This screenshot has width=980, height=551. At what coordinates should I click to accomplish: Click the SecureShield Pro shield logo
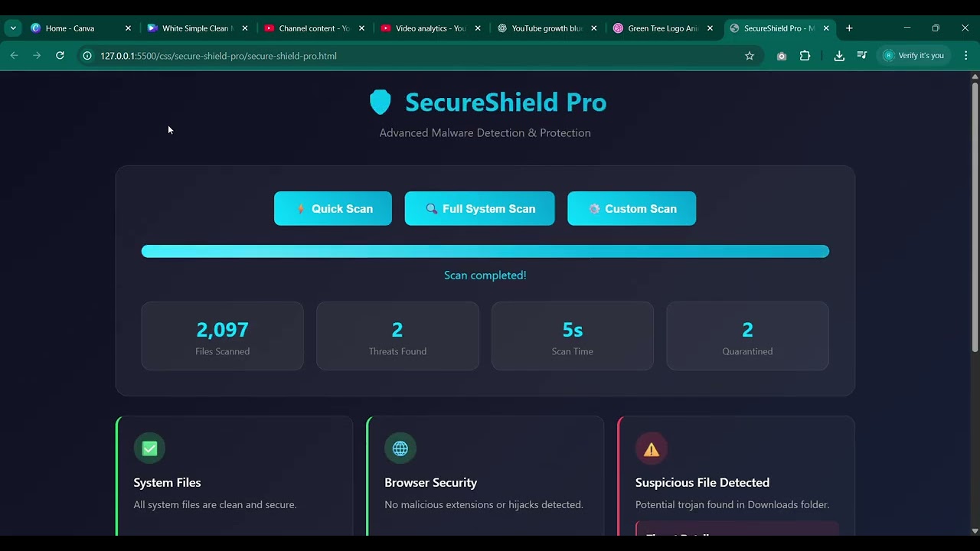click(381, 102)
